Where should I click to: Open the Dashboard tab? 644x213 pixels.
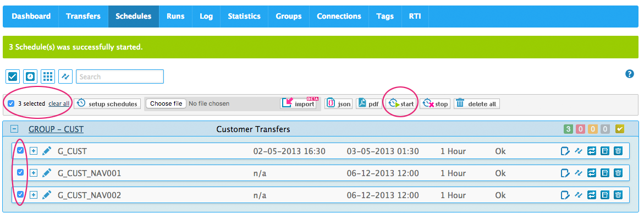pyautogui.click(x=31, y=17)
